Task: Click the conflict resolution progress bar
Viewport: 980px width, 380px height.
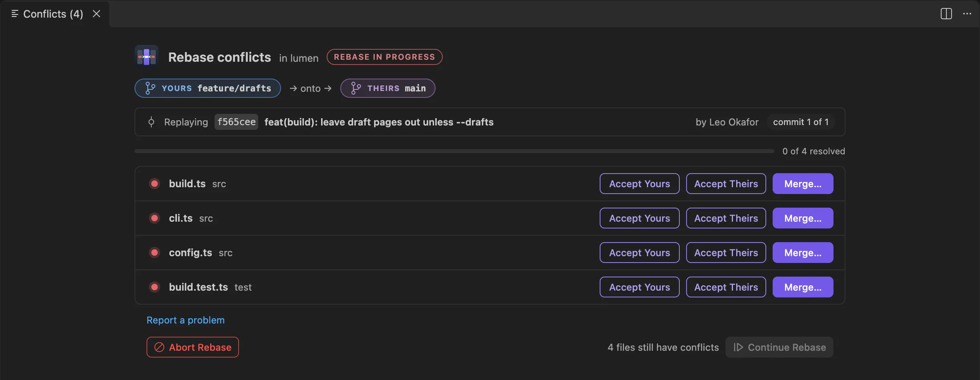Action: click(454, 151)
